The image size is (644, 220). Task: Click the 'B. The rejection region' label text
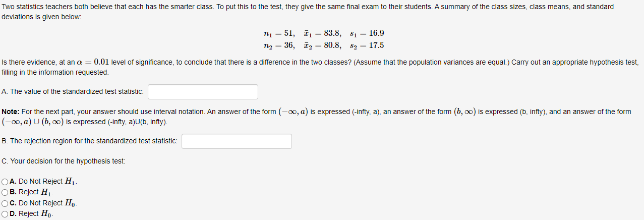click(90, 141)
